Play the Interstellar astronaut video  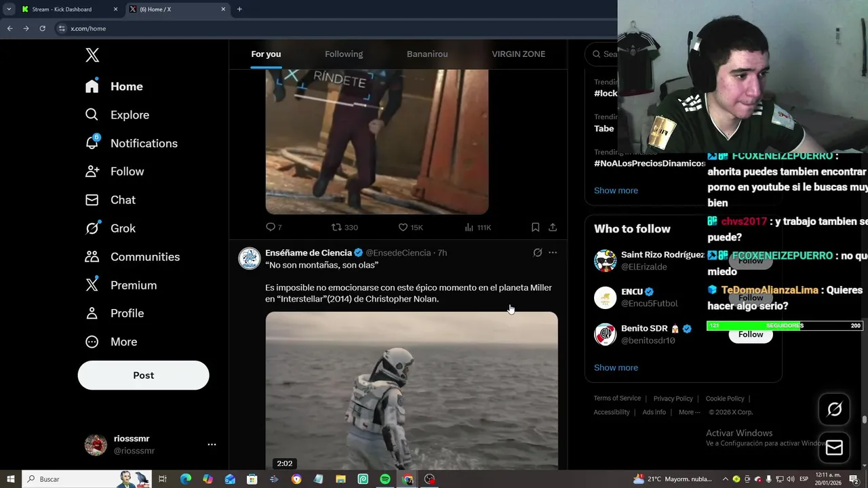(x=412, y=390)
